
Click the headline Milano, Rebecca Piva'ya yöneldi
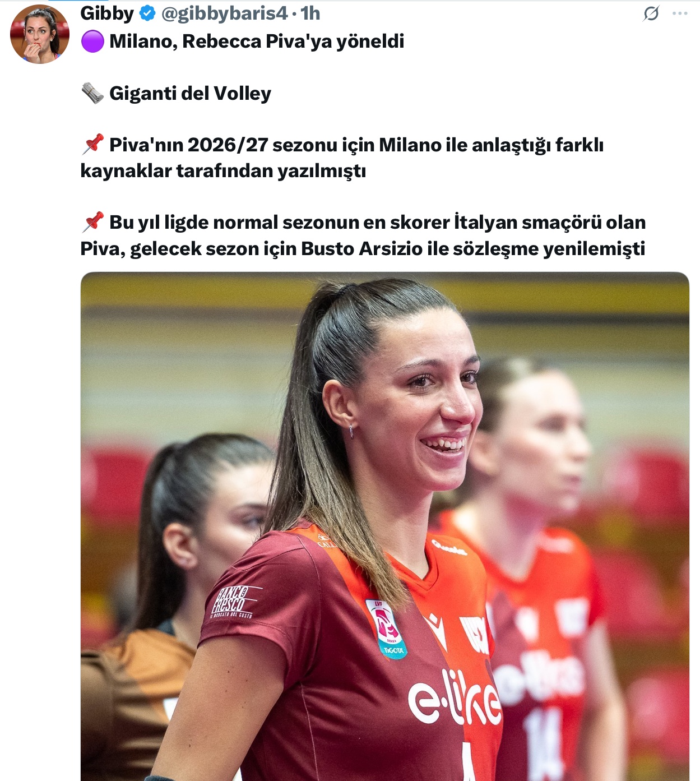[x=257, y=41]
